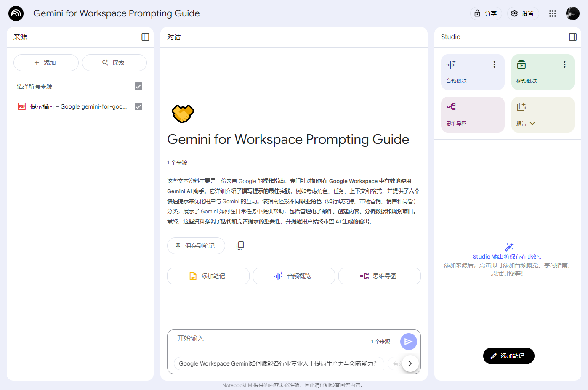Copy the summary with the copy icon
The width and height of the screenshot is (588, 390).
(x=240, y=246)
